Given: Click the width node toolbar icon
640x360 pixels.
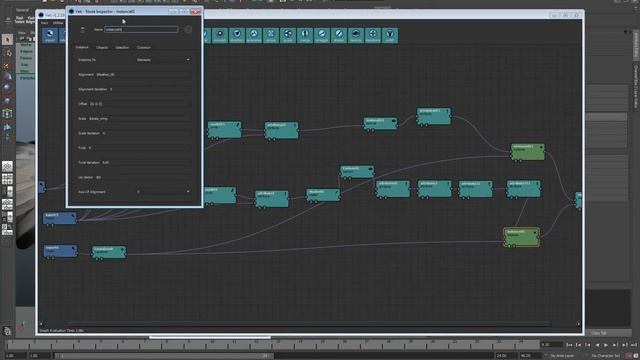Looking at the screenshot, I should tap(390, 35).
